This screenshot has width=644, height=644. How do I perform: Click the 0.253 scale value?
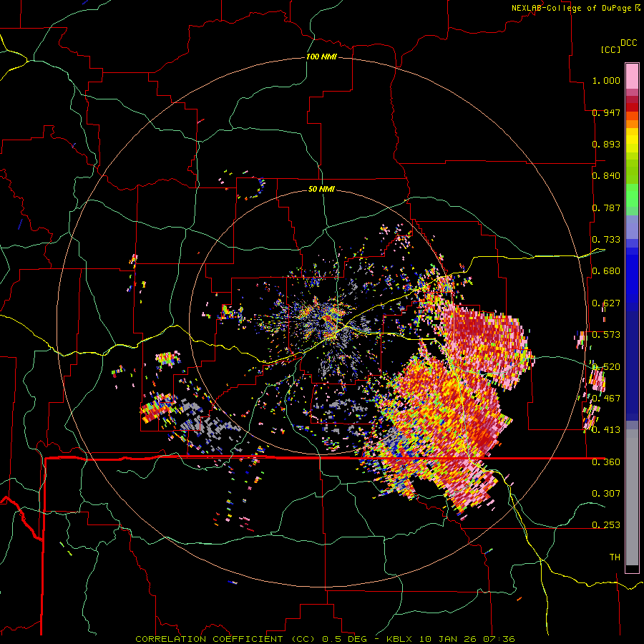tap(606, 525)
